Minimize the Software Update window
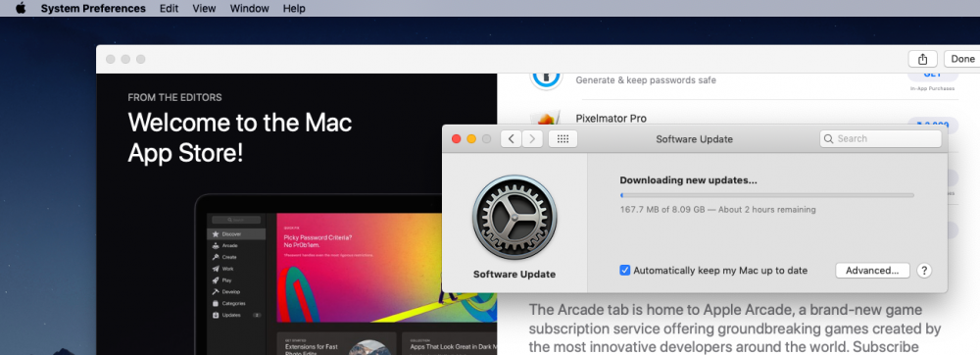 point(471,138)
